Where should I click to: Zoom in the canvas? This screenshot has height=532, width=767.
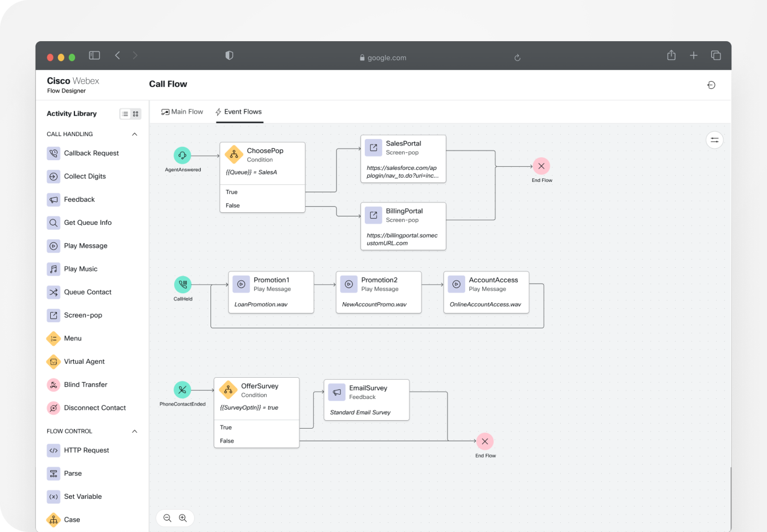[183, 518]
